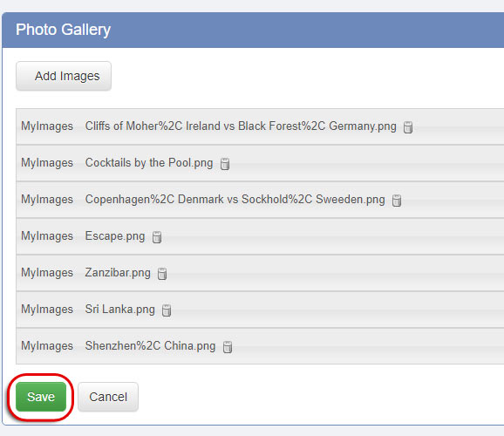Click the Add Images button

(x=64, y=76)
